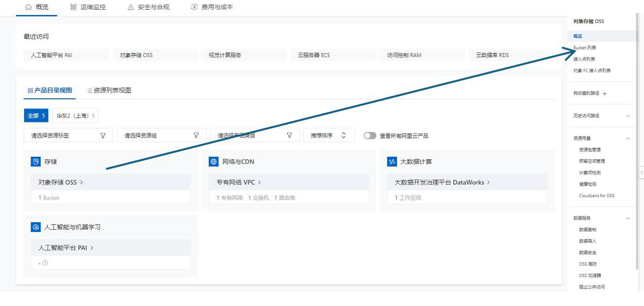
Task: Click the 1 交换机 count
Action: click(x=258, y=198)
